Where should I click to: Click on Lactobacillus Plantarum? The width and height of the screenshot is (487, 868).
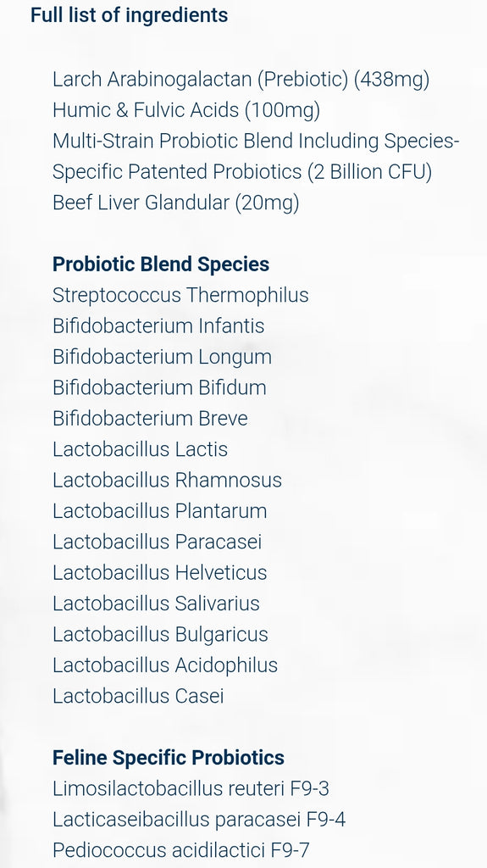(x=159, y=511)
